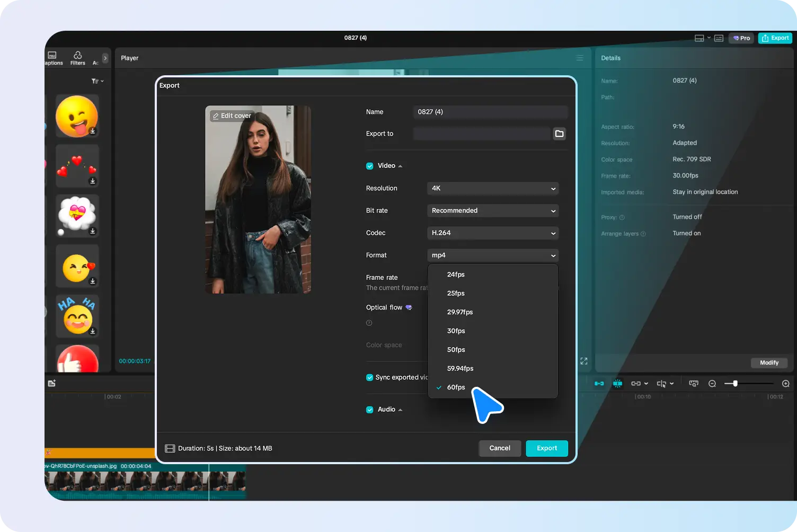This screenshot has height=532, width=797.
Task: Cancel the export dialog
Action: (499, 448)
